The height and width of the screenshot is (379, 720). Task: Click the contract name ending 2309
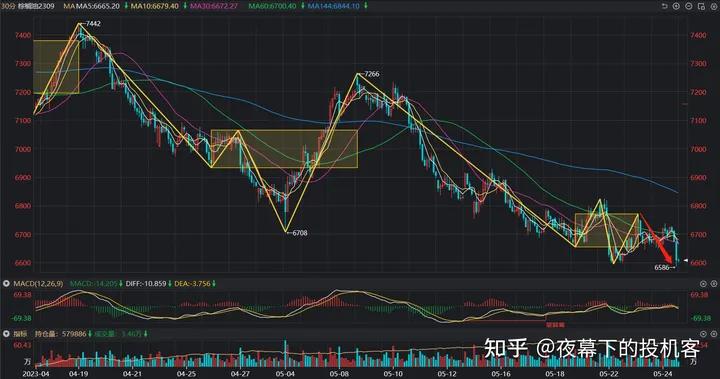click(36, 6)
